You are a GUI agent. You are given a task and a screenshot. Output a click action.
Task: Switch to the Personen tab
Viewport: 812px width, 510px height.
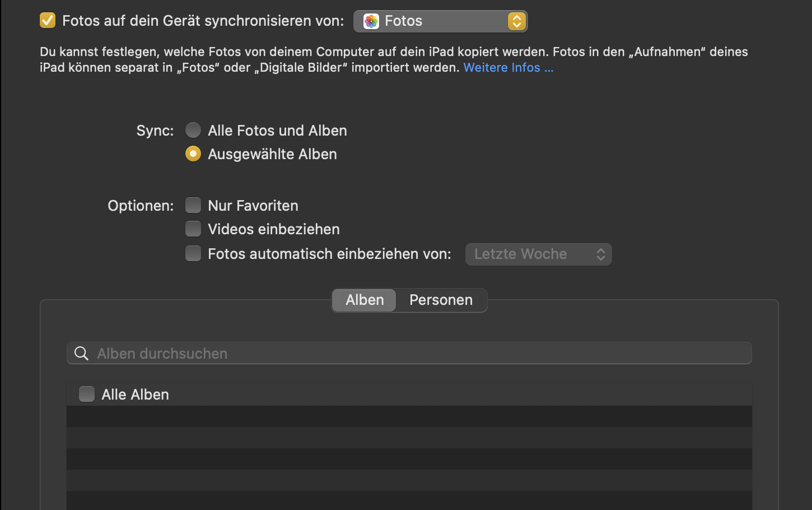(441, 300)
